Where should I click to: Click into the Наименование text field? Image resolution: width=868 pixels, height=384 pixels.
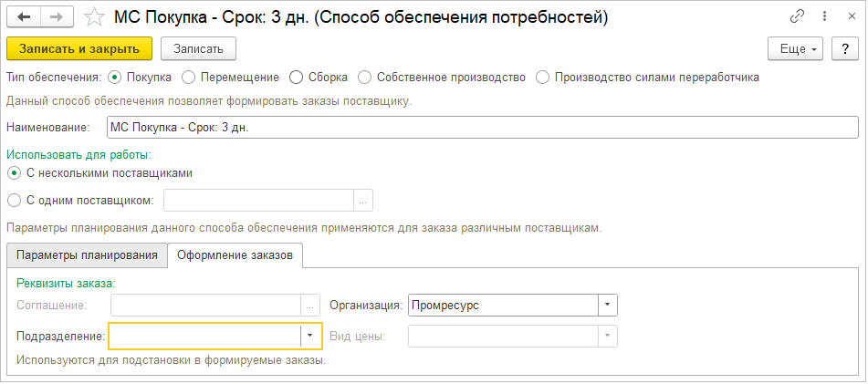(x=482, y=128)
